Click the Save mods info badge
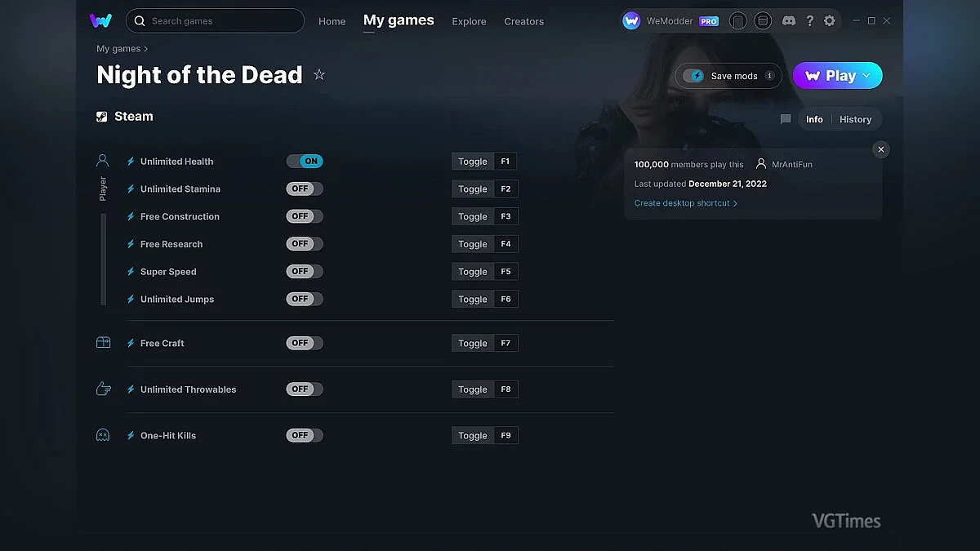 click(769, 76)
